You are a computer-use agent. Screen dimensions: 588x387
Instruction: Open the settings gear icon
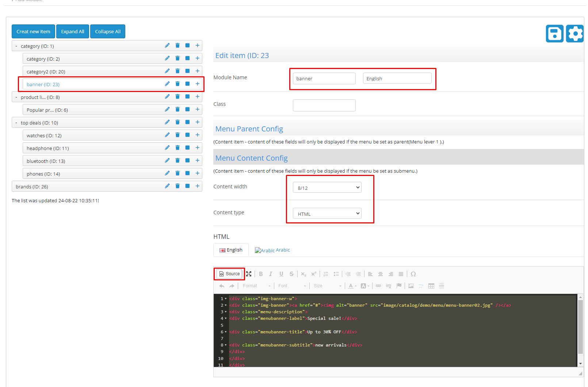coord(575,34)
